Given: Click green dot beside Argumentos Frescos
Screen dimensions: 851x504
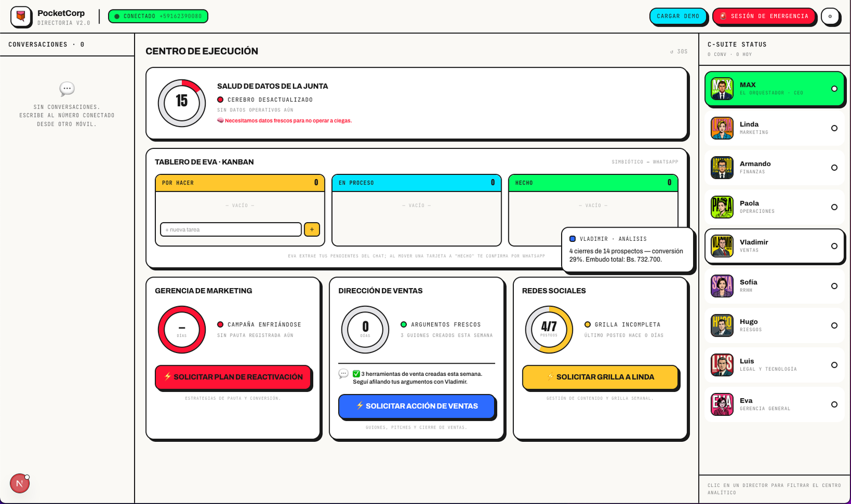Looking at the screenshot, I should (404, 324).
